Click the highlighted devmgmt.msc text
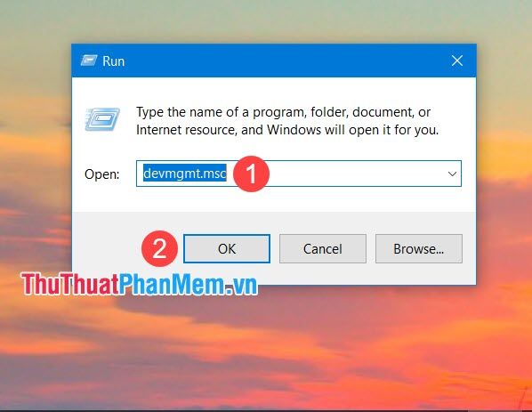Screen dimensions: 532x412 pyautogui.click(x=184, y=174)
